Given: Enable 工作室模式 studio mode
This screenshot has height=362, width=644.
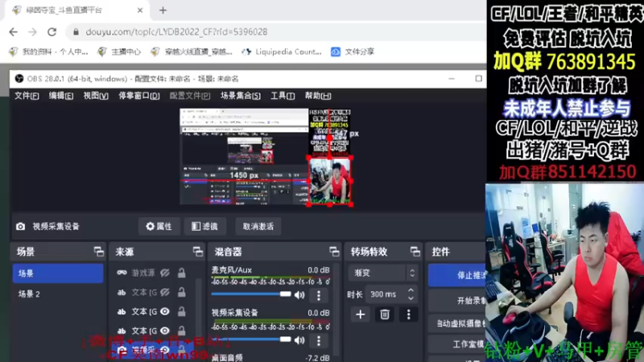Looking at the screenshot, I should tap(456, 344).
